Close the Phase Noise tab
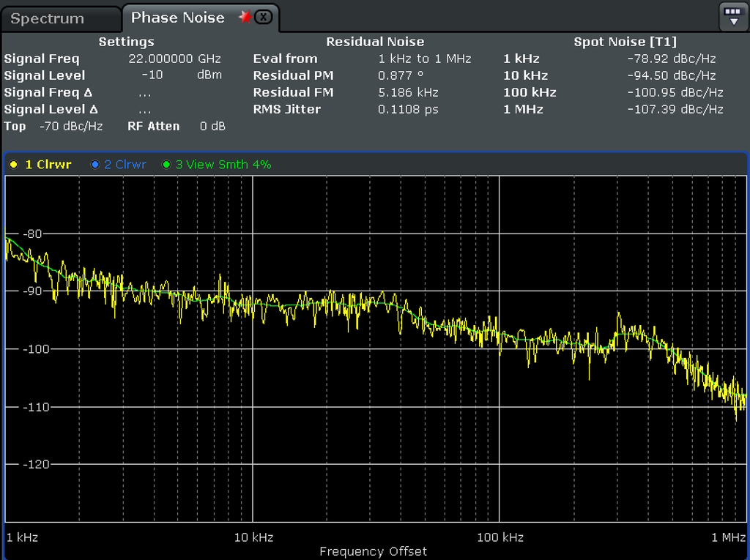Screen dimensions: 750x560 264,18
